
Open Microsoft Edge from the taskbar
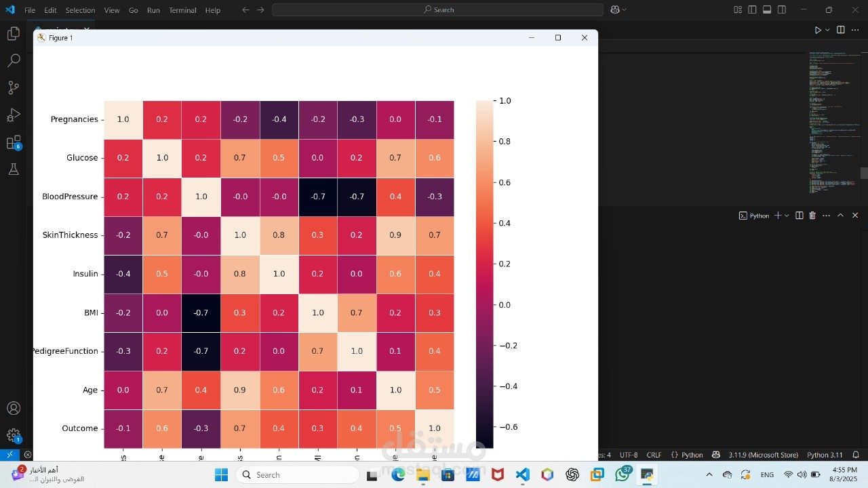[x=398, y=474]
